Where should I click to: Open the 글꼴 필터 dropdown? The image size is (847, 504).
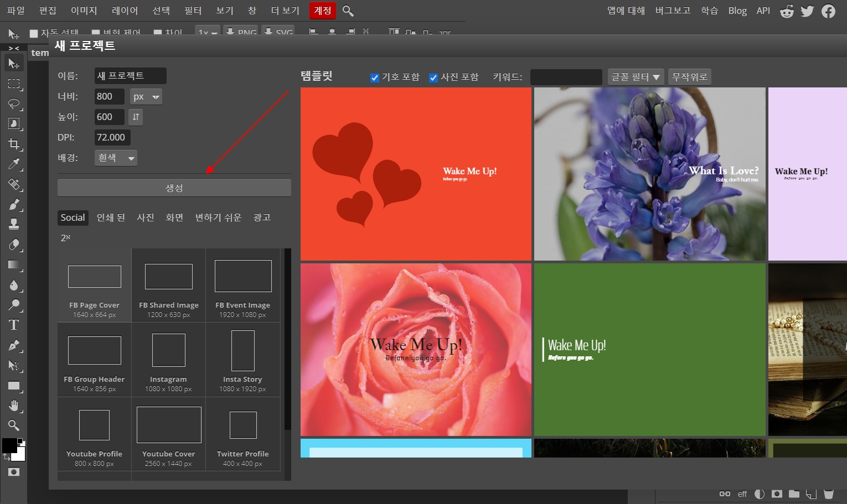(636, 77)
